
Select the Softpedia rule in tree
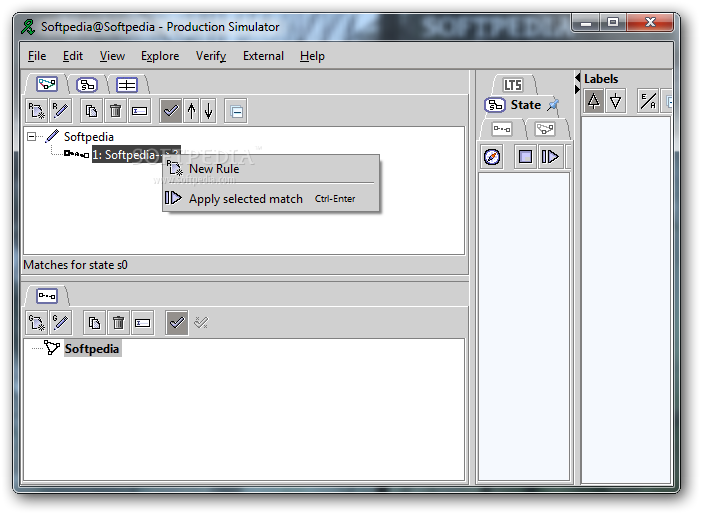(89, 136)
